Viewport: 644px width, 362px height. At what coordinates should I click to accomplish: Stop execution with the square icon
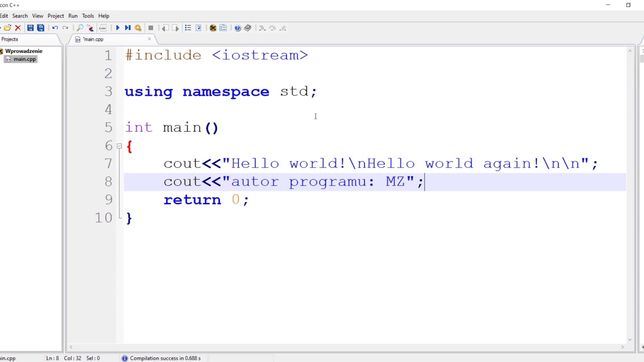click(150, 28)
